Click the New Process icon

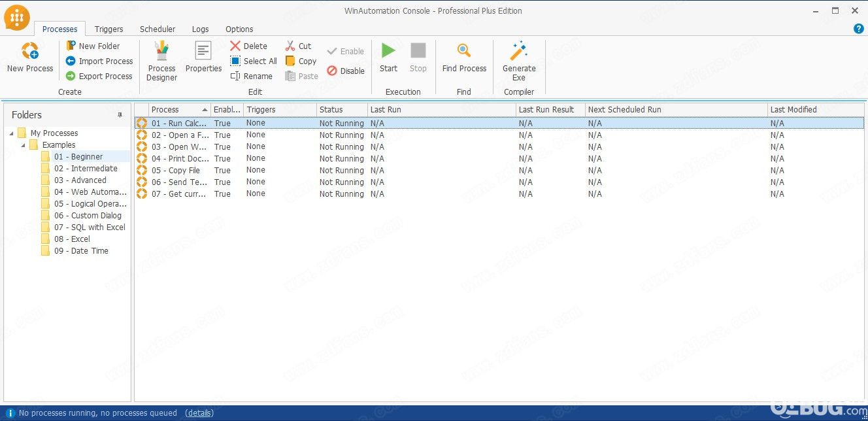(30, 51)
